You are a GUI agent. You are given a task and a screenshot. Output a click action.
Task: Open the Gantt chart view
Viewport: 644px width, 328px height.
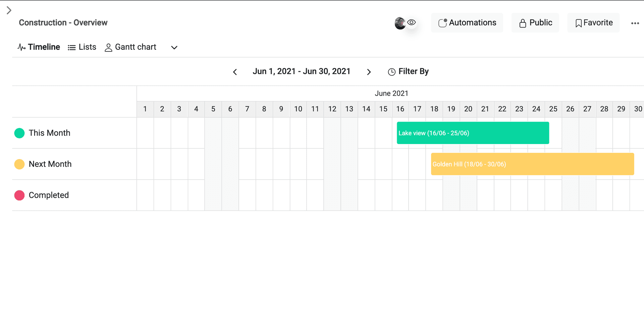point(130,47)
